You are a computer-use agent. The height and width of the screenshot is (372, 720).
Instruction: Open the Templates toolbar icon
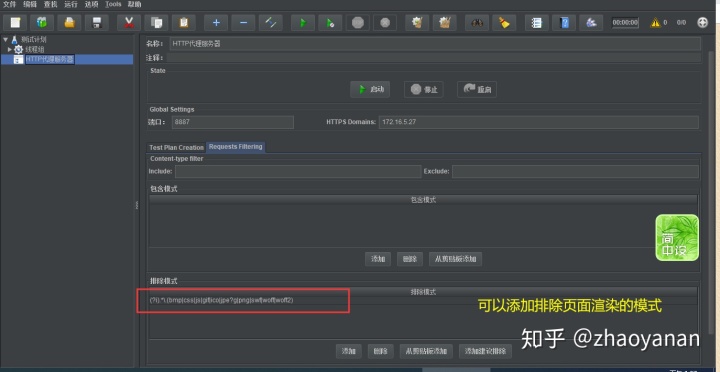click(x=42, y=22)
